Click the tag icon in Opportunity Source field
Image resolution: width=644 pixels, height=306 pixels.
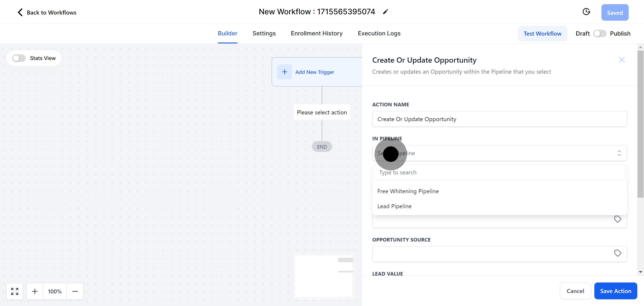(x=618, y=253)
